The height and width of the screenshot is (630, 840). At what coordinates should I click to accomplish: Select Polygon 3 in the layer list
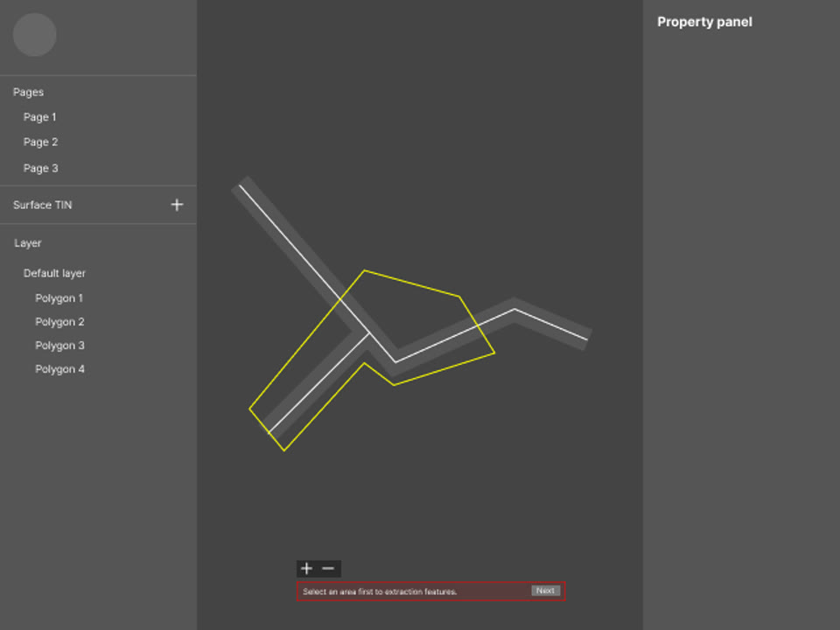(x=59, y=345)
